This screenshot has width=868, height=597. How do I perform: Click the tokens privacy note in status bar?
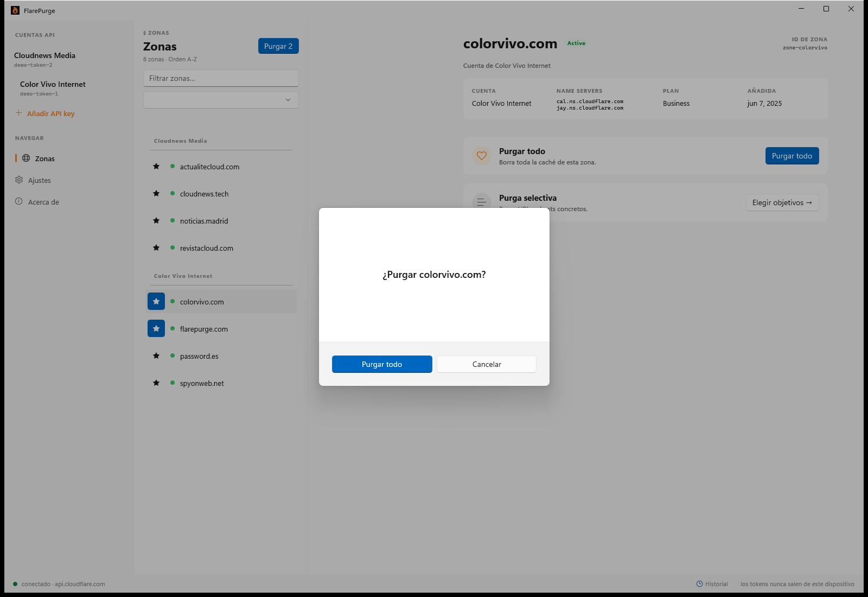point(797,584)
